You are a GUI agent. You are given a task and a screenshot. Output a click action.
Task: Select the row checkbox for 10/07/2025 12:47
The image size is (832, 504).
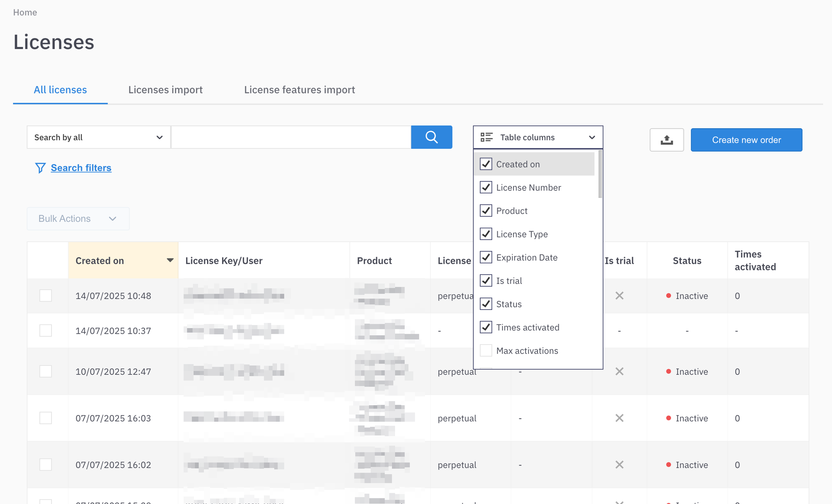[x=45, y=371]
